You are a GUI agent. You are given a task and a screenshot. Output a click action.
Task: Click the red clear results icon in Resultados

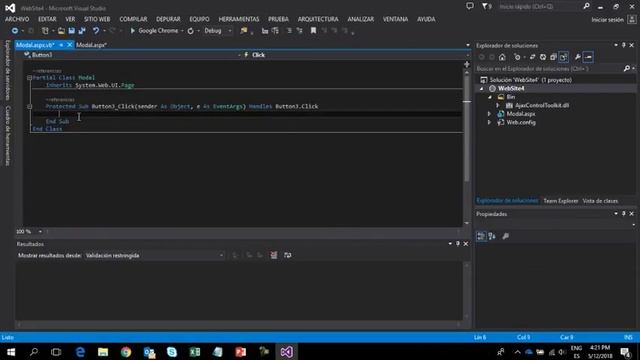[273, 255]
